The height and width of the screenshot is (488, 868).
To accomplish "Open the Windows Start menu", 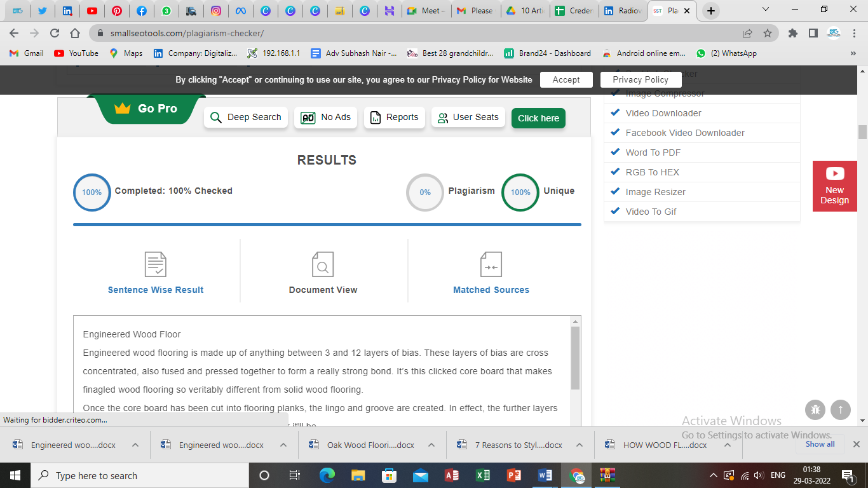I will (15, 475).
